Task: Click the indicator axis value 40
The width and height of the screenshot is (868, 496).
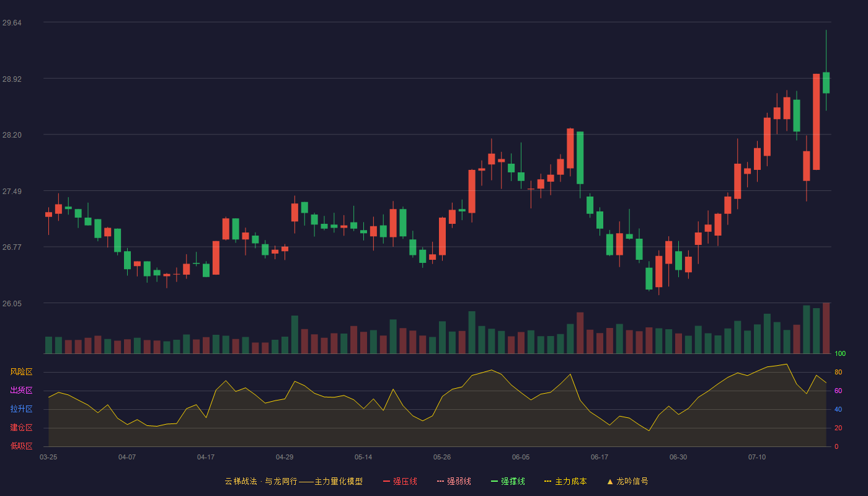Action: click(x=838, y=409)
